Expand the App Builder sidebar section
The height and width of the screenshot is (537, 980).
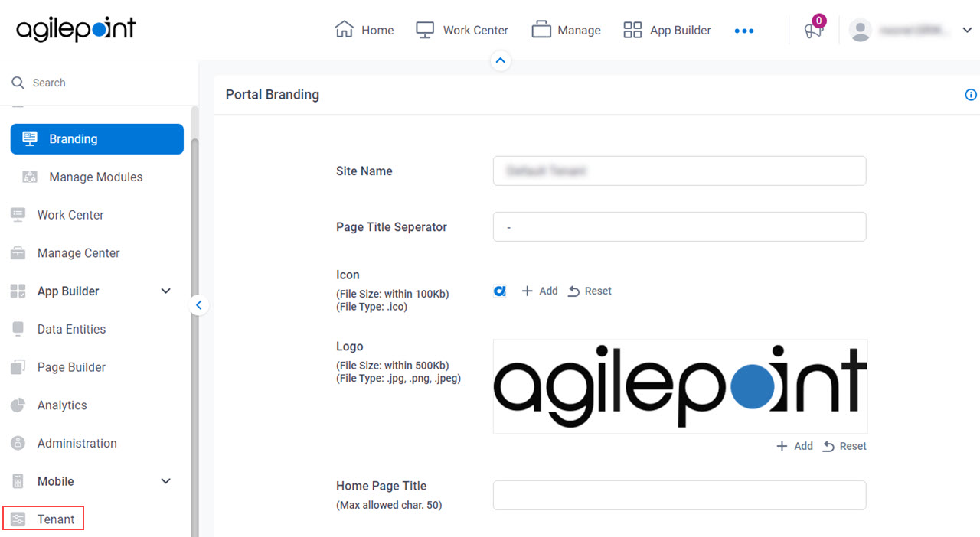165,291
